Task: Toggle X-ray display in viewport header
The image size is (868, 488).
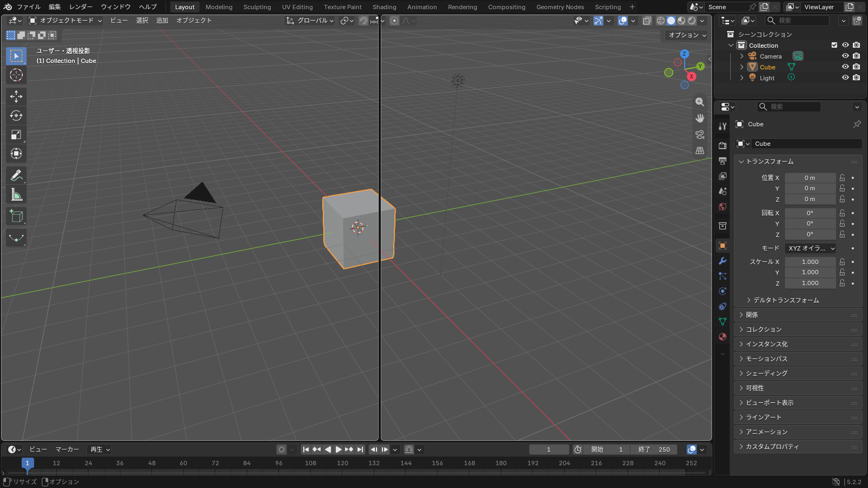Action: point(647,21)
